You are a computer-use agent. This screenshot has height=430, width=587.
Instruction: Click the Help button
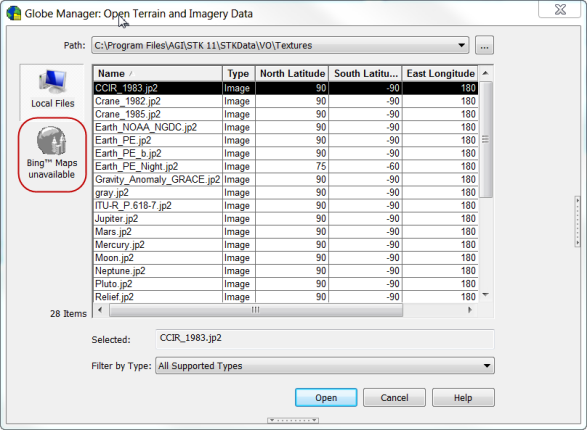463,397
